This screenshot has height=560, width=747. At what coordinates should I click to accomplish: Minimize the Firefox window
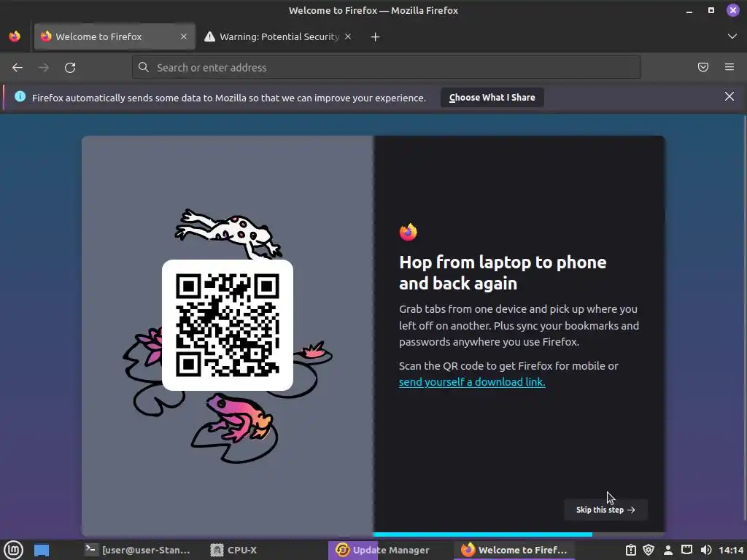[x=689, y=10]
